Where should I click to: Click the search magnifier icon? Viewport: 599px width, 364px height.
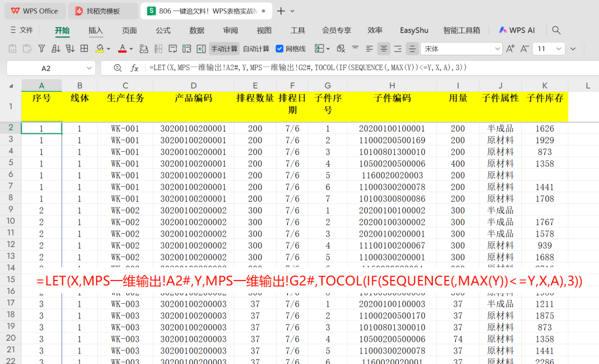point(556,30)
